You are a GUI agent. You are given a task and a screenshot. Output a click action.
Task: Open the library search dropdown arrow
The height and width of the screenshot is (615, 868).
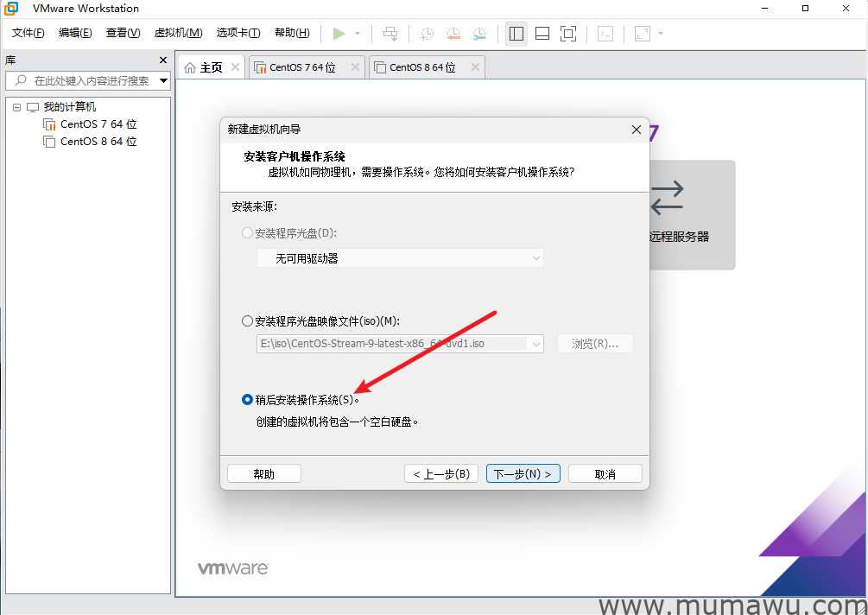(163, 81)
